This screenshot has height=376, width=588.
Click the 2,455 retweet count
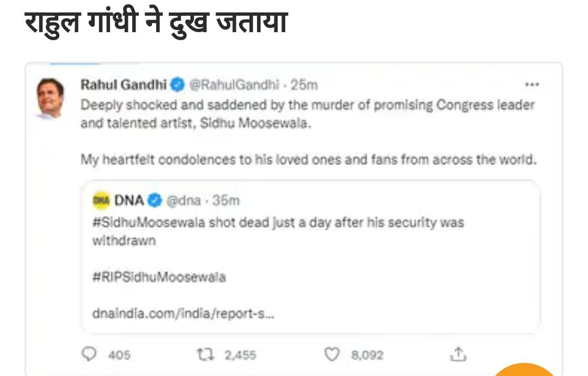[x=240, y=355]
